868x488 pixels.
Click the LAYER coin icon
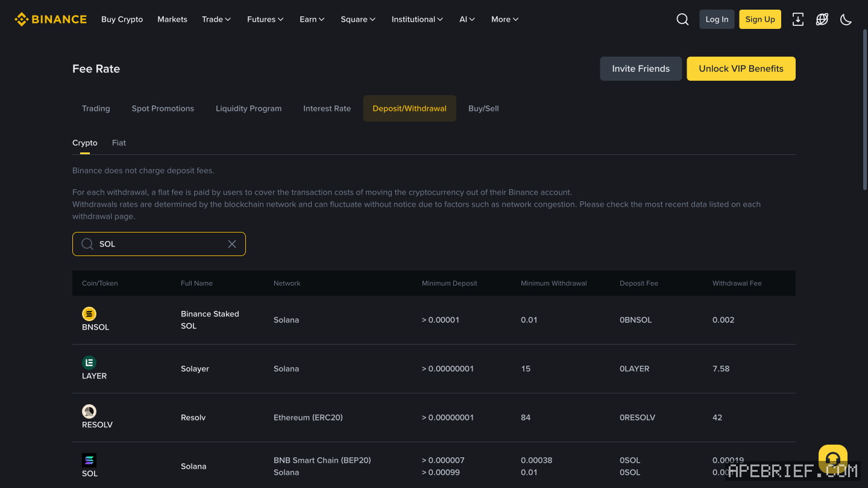click(x=89, y=363)
